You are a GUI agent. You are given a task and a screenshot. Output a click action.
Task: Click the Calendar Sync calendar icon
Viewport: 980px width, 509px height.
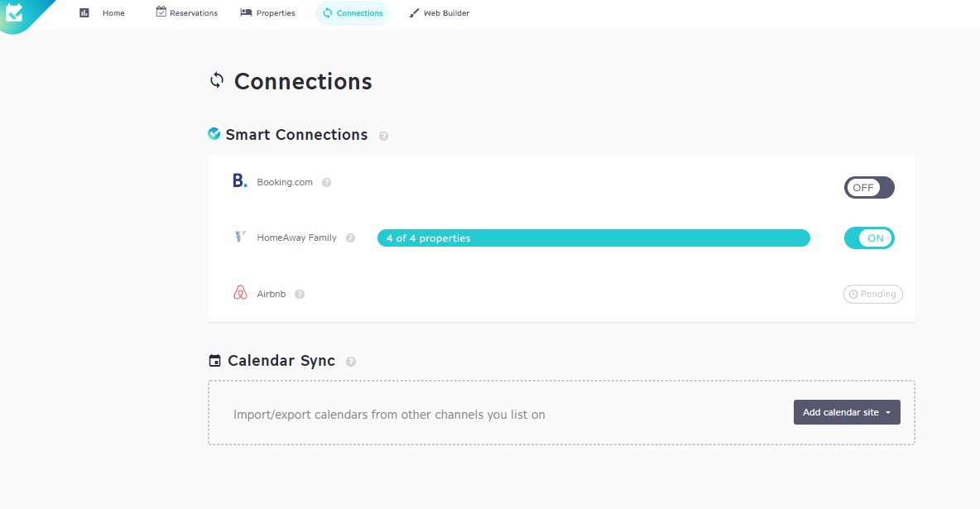[214, 360]
